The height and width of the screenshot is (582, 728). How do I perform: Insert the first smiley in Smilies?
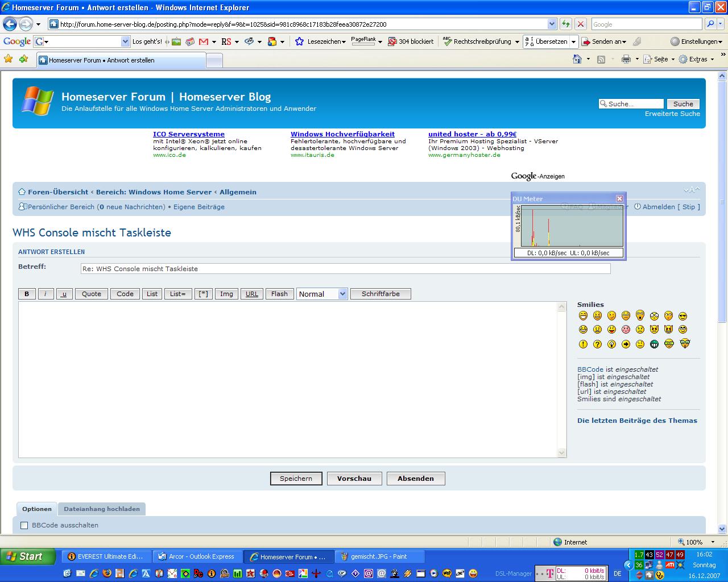[583, 315]
